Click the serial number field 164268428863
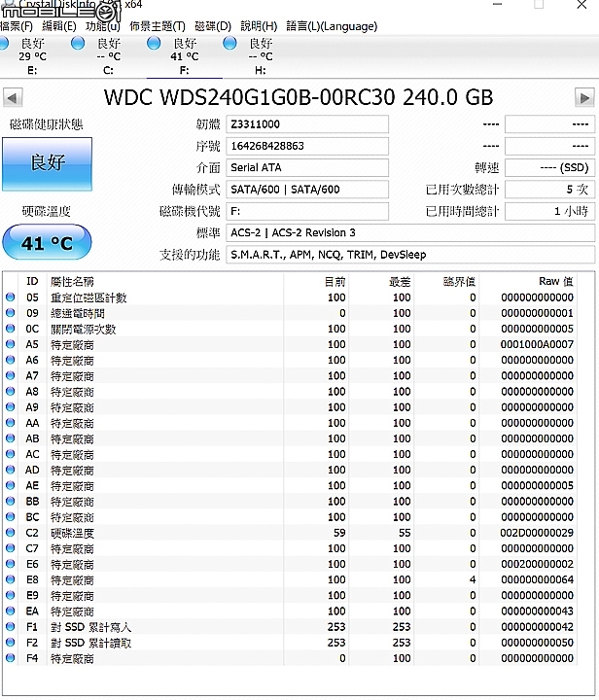The height and width of the screenshot is (700, 599). pos(307,146)
